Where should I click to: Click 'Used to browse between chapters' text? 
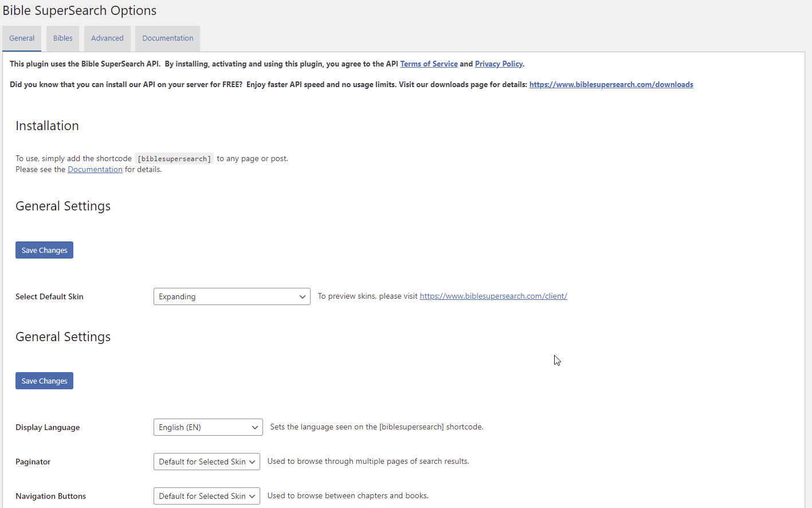348,495
